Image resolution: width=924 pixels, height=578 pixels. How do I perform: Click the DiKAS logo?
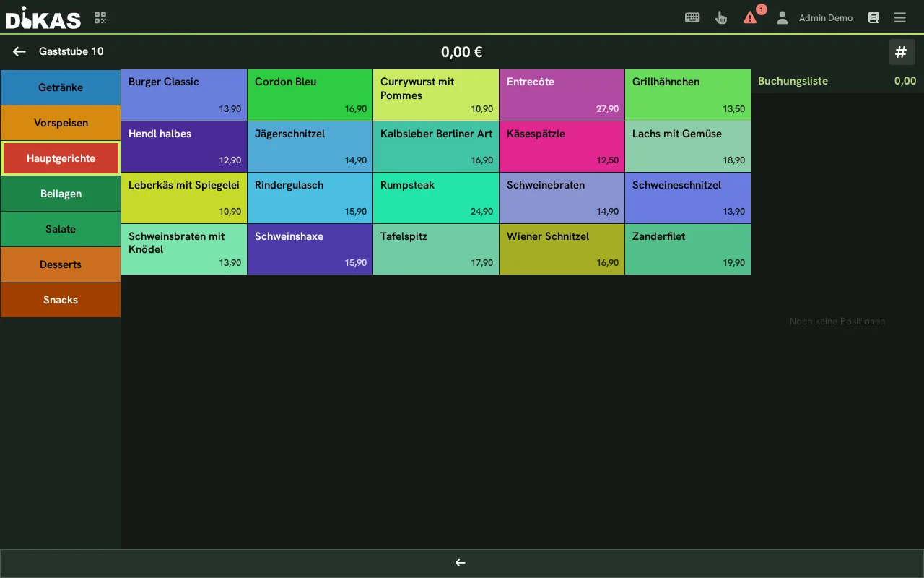pos(43,17)
